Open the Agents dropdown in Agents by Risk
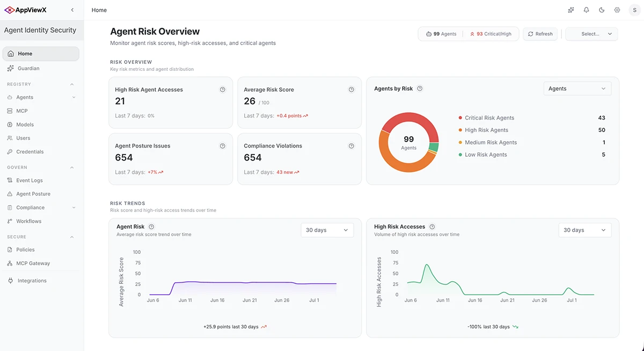644x351 pixels. pos(577,89)
